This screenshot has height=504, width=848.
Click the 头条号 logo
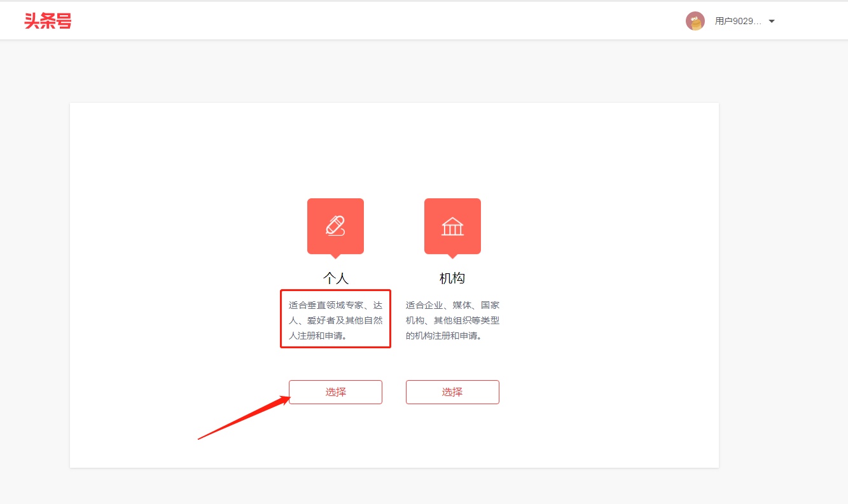pos(48,21)
